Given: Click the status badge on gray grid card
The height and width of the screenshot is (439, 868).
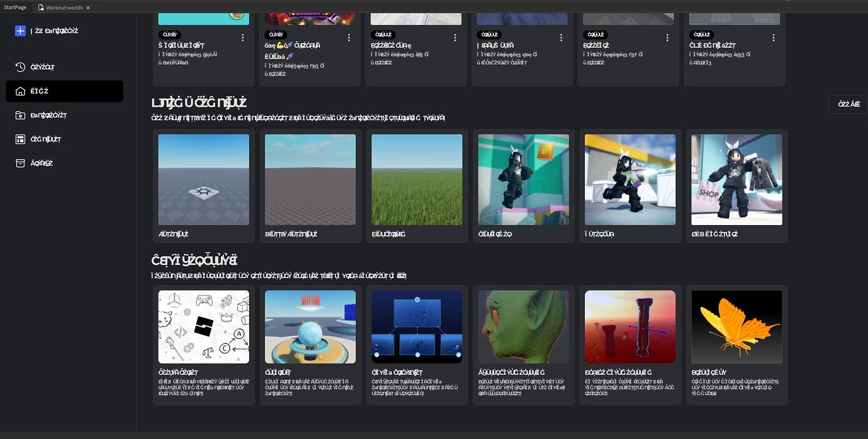Looking at the screenshot, I should click(702, 35).
